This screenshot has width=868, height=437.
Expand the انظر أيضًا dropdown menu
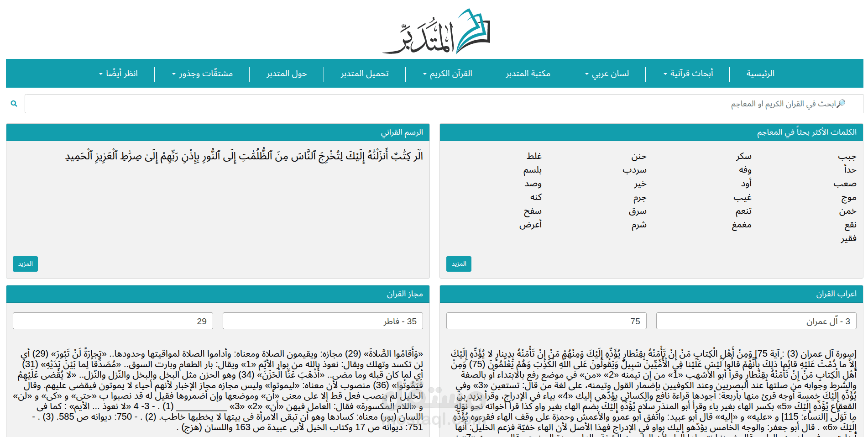click(x=118, y=74)
